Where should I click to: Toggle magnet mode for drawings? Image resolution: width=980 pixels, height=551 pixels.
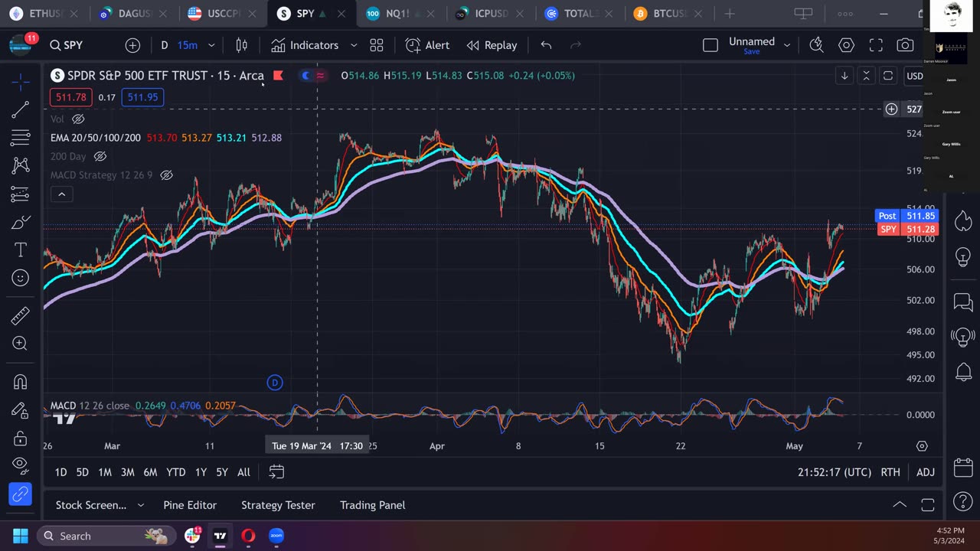[21, 382]
